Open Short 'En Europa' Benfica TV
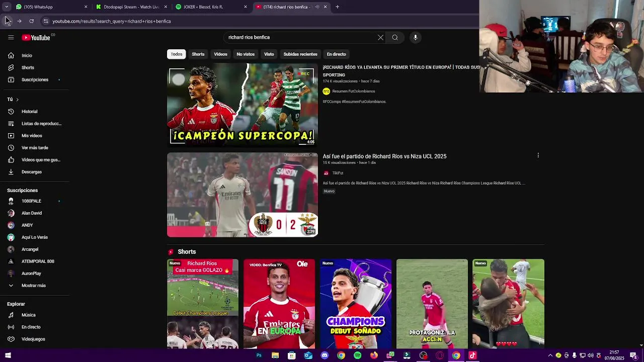The image size is (644, 362). click(279, 304)
